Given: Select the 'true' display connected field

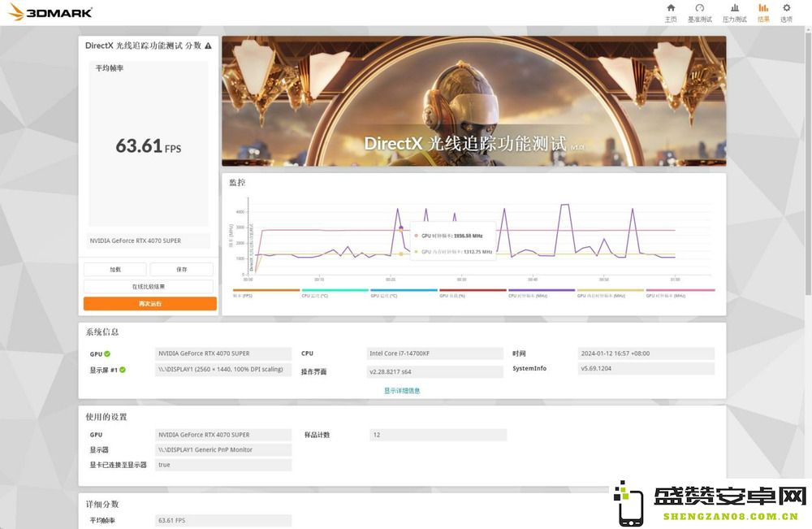Looking at the screenshot, I should point(223,465).
